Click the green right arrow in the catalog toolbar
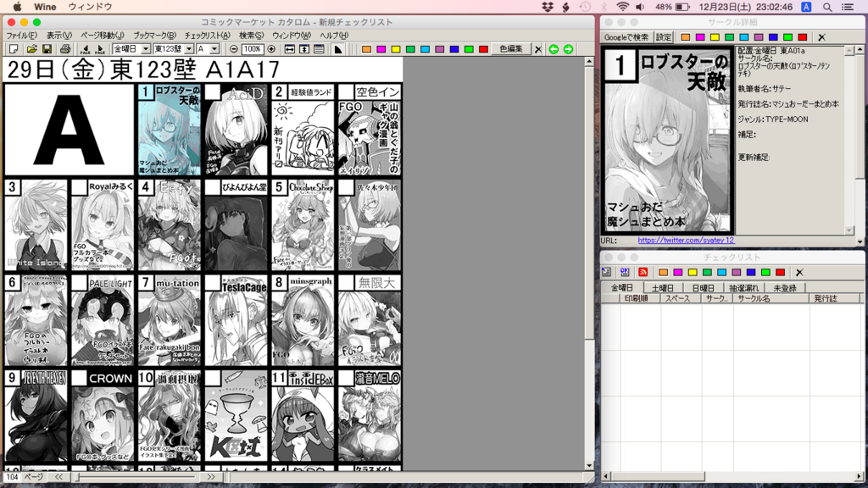Image resolution: width=868 pixels, height=488 pixels. pyautogui.click(x=568, y=49)
